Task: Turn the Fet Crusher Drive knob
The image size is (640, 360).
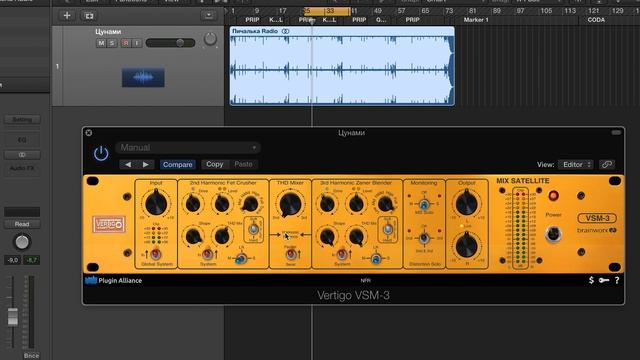Action: pos(192,204)
